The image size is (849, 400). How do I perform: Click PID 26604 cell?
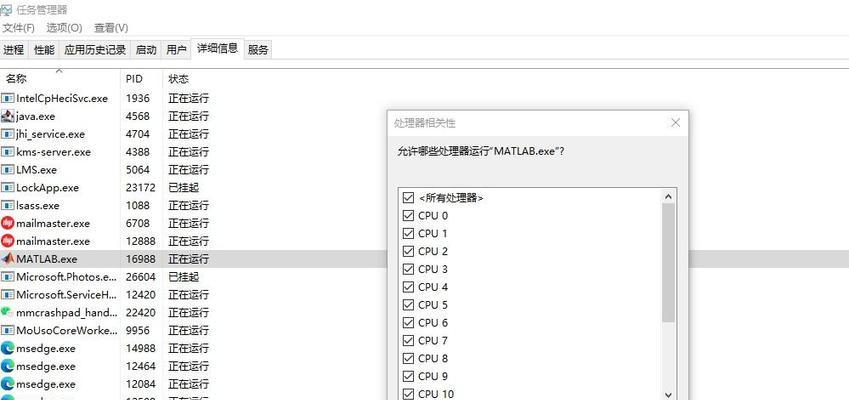pyautogui.click(x=140, y=277)
